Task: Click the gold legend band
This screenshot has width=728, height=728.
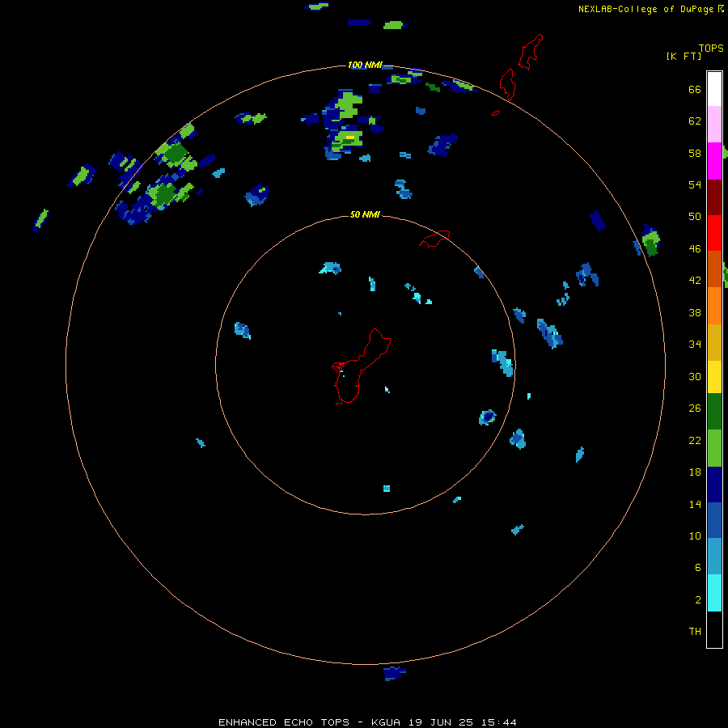Action: click(x=714, y=342)
